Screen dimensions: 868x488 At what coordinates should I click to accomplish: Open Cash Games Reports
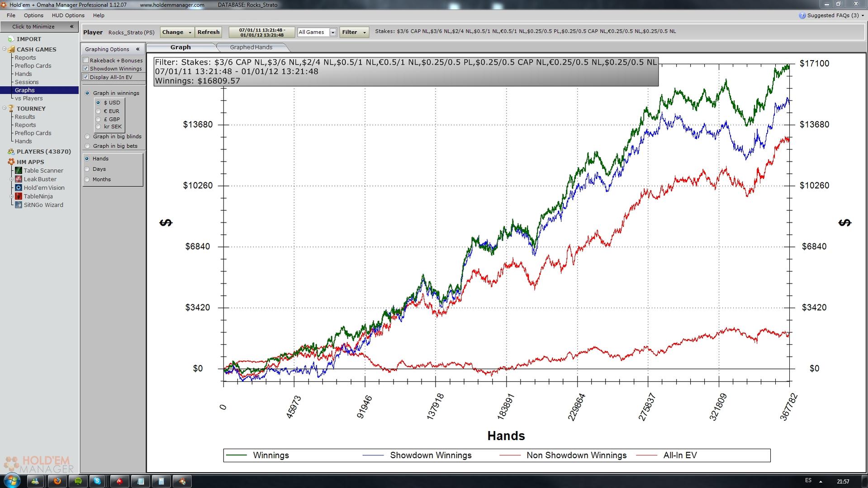(25, 57)
